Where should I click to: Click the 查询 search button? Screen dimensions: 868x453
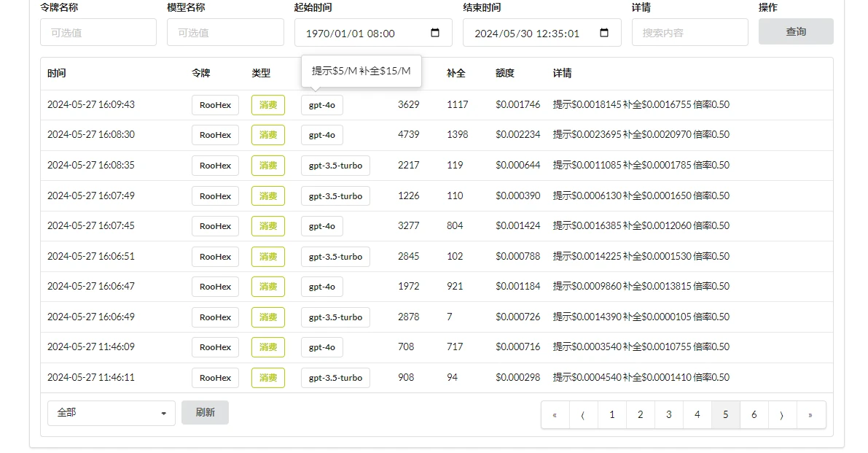point(795,32)
